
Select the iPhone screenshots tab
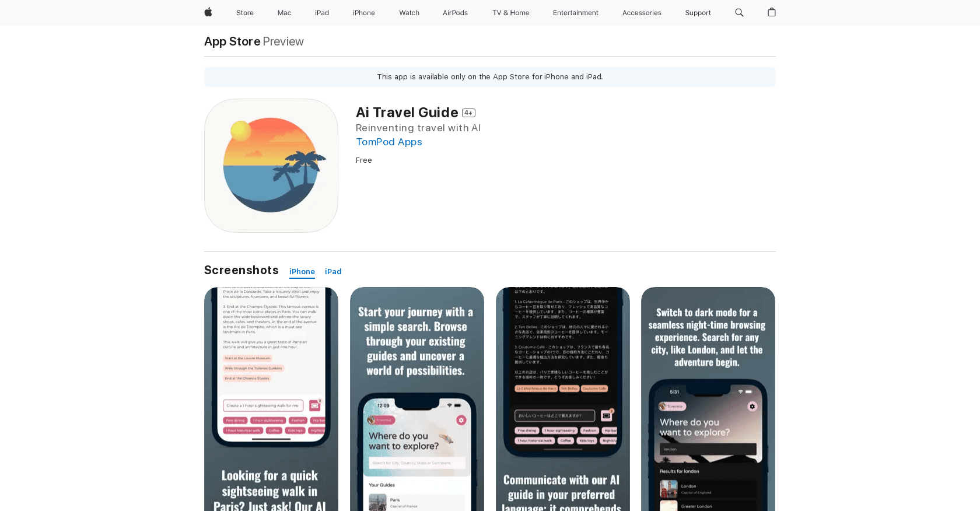(302, 272)
